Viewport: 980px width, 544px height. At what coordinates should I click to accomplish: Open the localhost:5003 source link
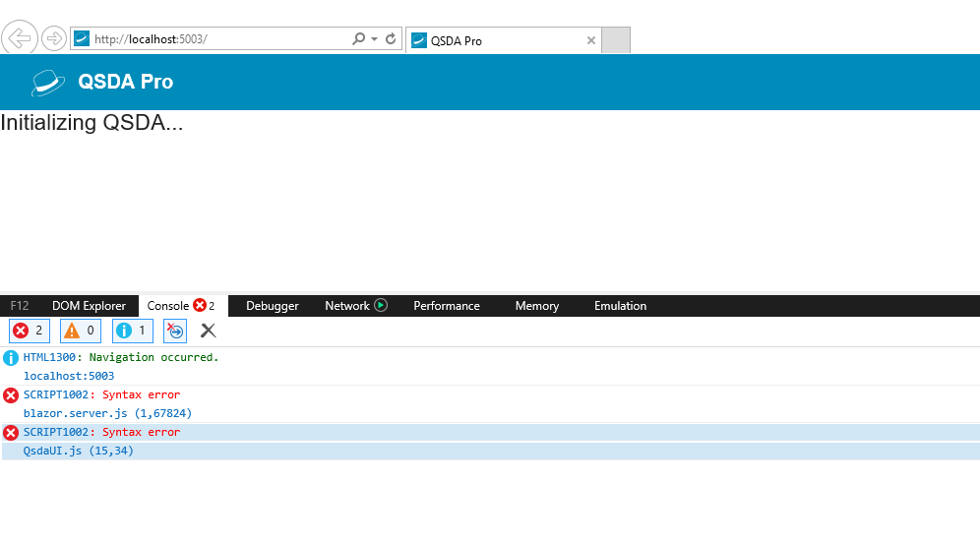coord(69,376)
